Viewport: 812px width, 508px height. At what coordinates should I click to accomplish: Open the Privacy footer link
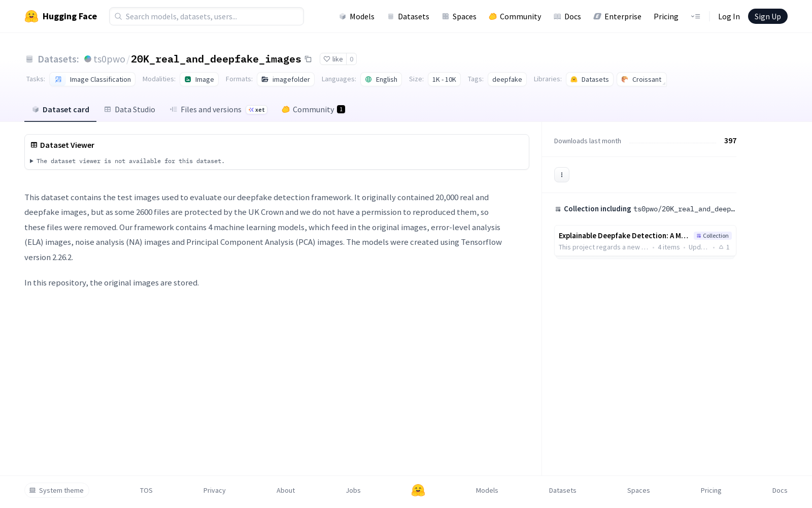point(215,490)
